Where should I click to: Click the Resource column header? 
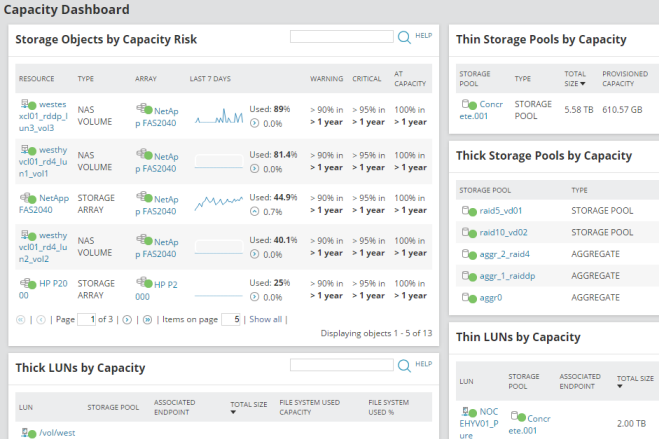pyautogui.click(x=37, y=78)
